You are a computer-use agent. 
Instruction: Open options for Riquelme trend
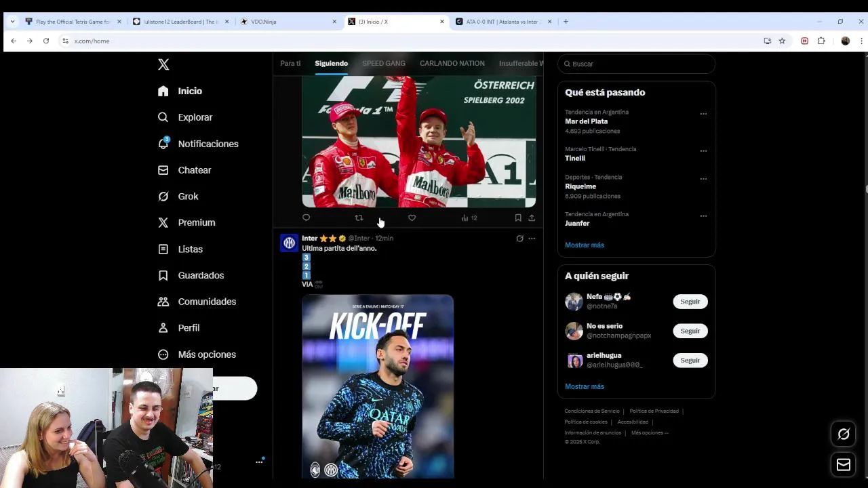(703, 179)
